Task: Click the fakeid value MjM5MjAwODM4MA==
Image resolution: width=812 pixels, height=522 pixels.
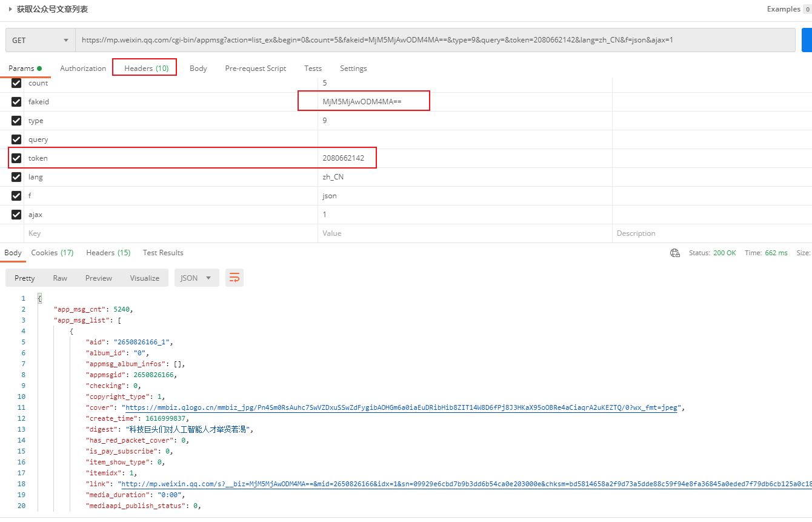Action: pyautogui.click(x=362, y=102)
